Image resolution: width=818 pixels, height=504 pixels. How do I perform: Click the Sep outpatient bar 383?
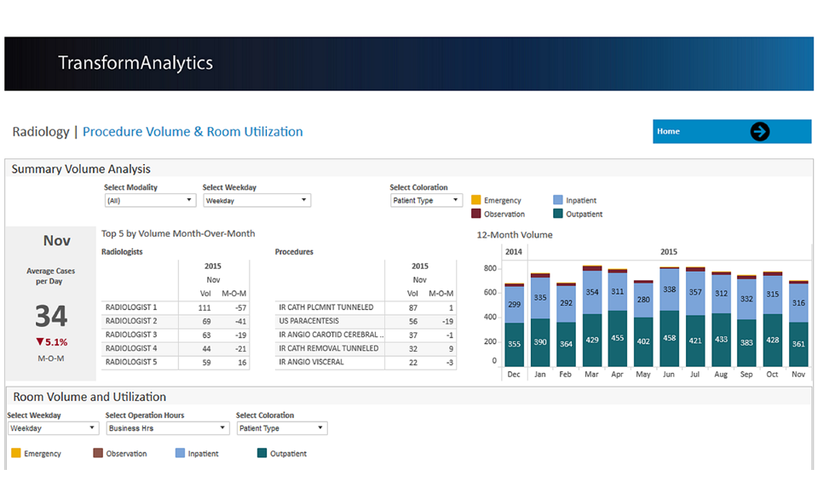746,342
